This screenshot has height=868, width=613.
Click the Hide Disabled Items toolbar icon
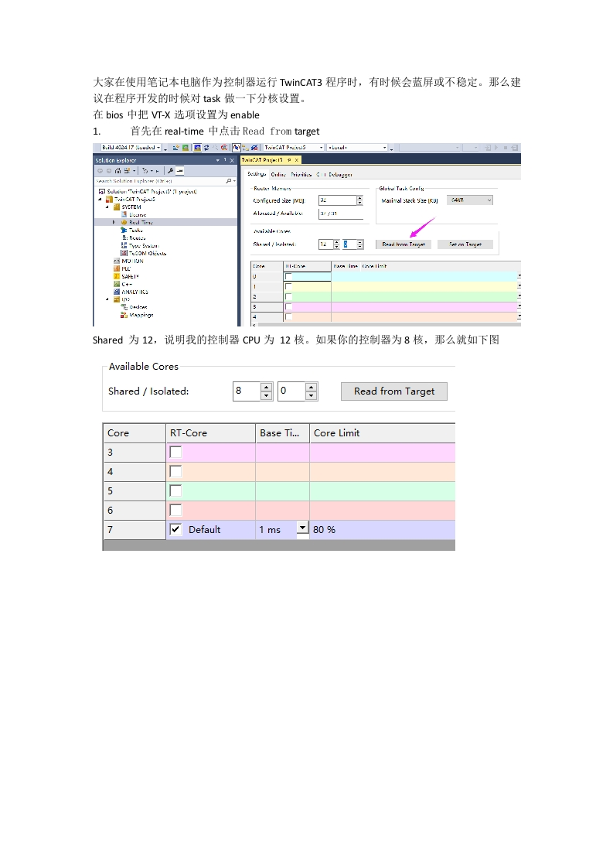[254, 148]
